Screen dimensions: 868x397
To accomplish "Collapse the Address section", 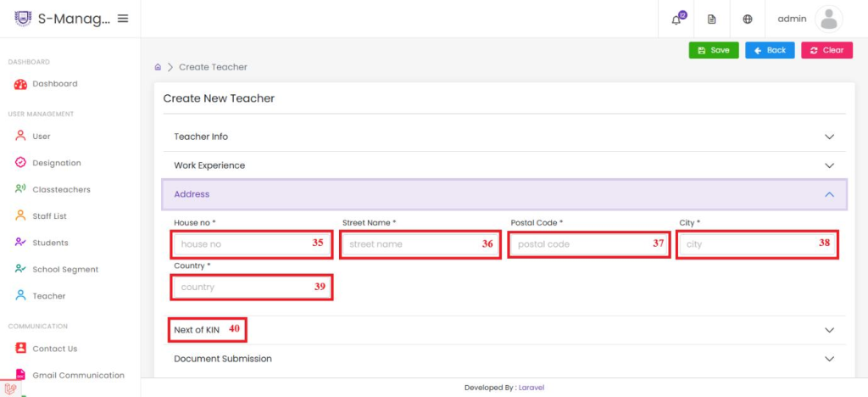I will click(504, 194).
